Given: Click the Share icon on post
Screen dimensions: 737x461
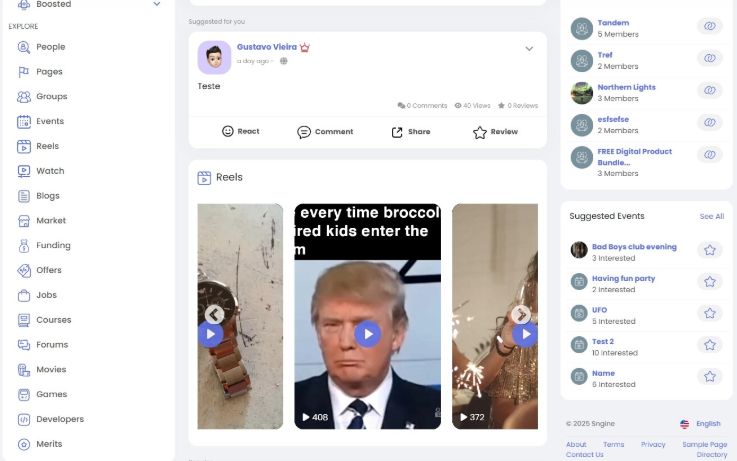Looking at the screenshot, I should pos(397,132).
